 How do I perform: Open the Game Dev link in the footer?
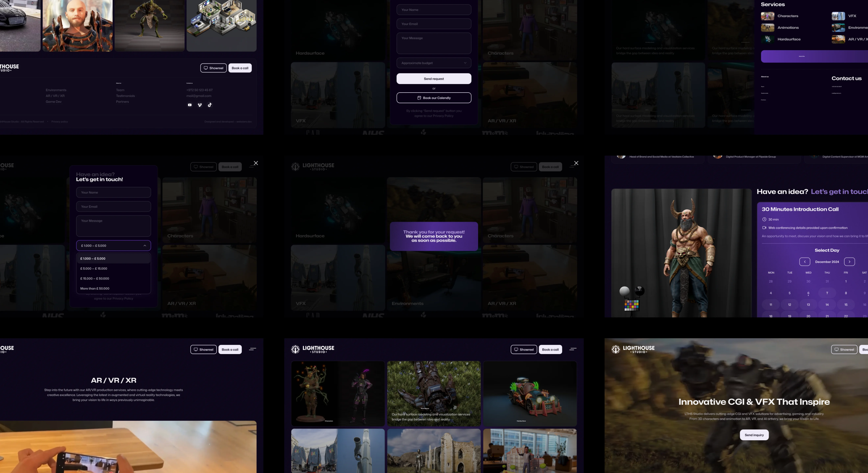click(x=54, y=102)
